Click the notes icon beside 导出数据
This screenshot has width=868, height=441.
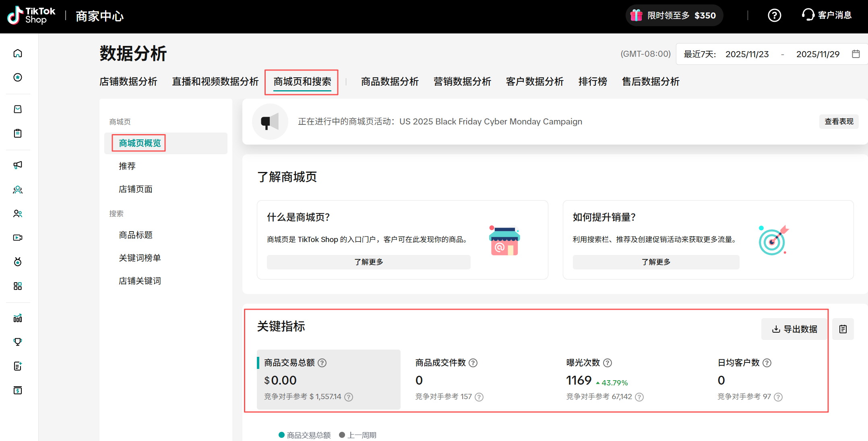pyautogui.click(x=843, y=329)
